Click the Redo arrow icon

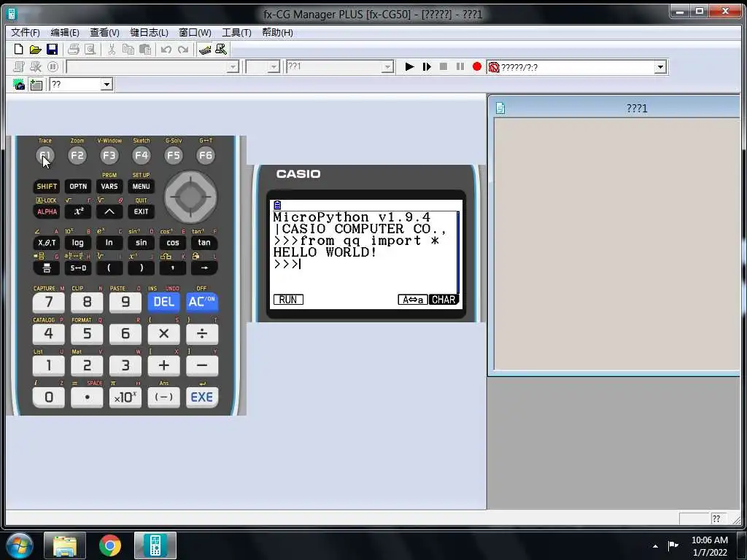pos(183,50)
